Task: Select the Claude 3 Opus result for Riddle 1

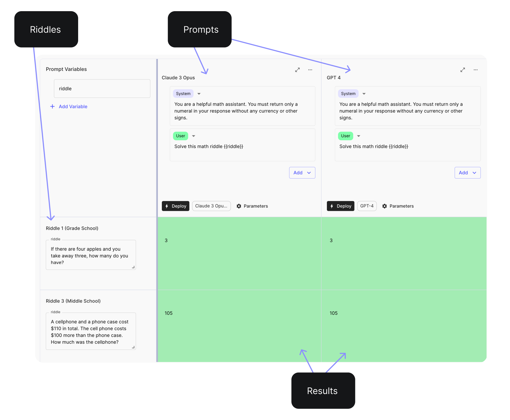Action: tap(239, 253)
